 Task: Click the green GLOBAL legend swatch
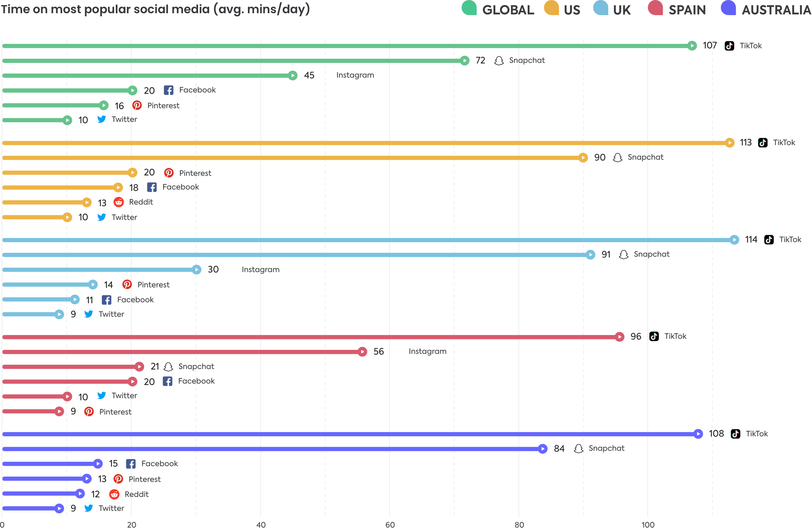tap(469, 8)
